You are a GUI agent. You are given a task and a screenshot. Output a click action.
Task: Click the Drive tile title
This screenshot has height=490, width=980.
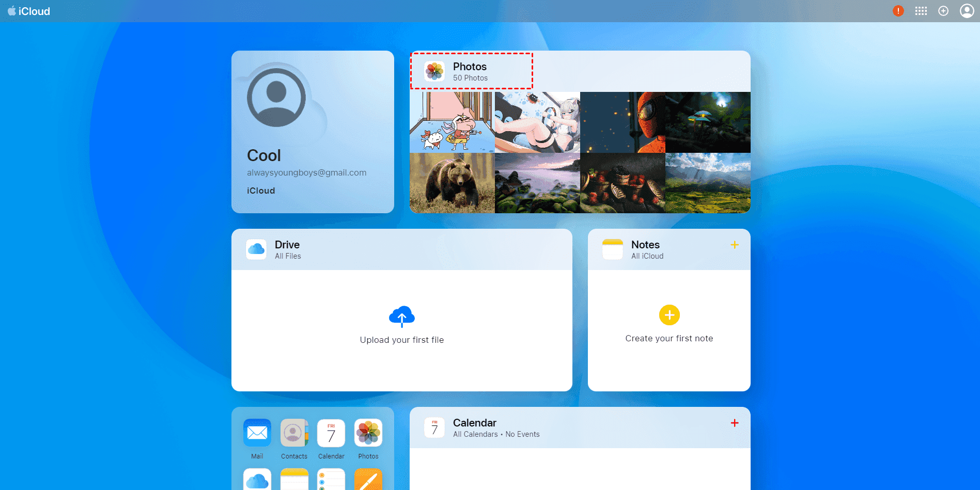[x=287, y=245]
